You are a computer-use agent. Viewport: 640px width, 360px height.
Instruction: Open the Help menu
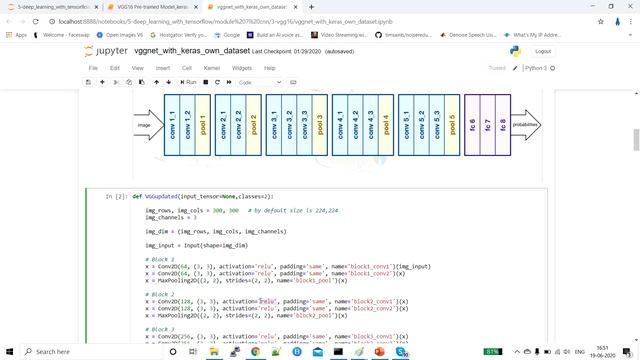(x=269, y=68)
